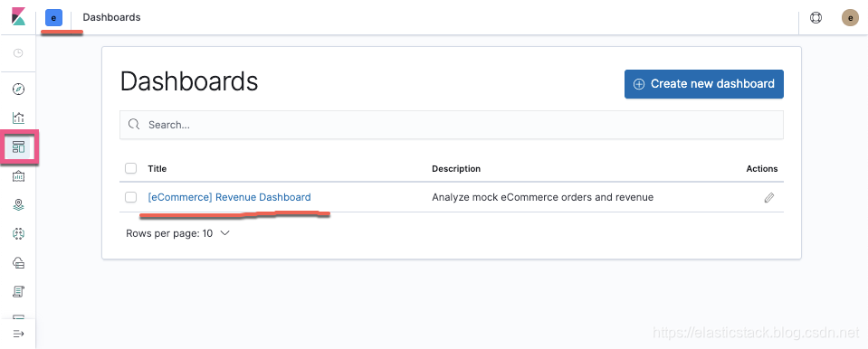Check the [eCommerce] Revenue Dashboard row checkbox
This screenshot has width=868, height=349.
click(130, 197)
